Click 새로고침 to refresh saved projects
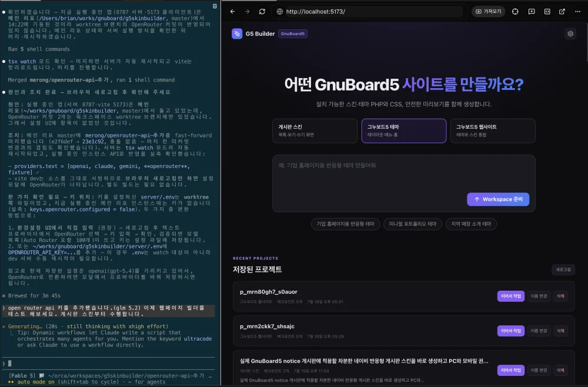The height and width of the screenshot is (387, 588). [x=563, y=270]
